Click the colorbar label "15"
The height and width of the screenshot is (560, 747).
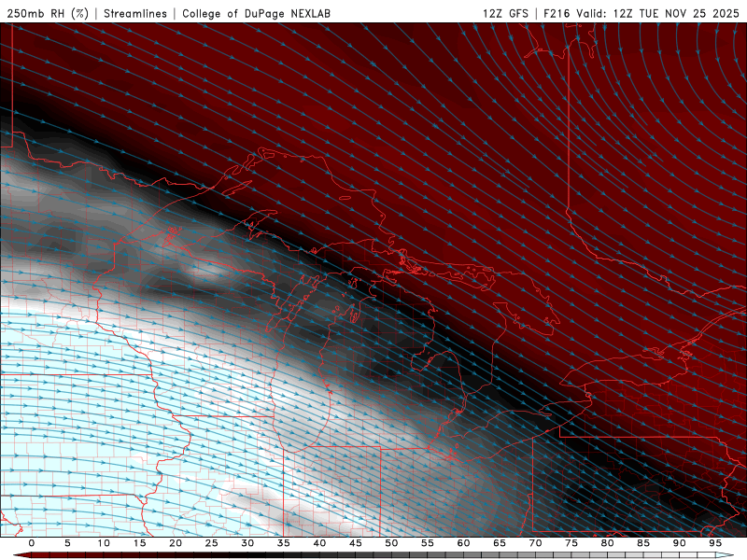pyautogui.click(x=139, y=543)
